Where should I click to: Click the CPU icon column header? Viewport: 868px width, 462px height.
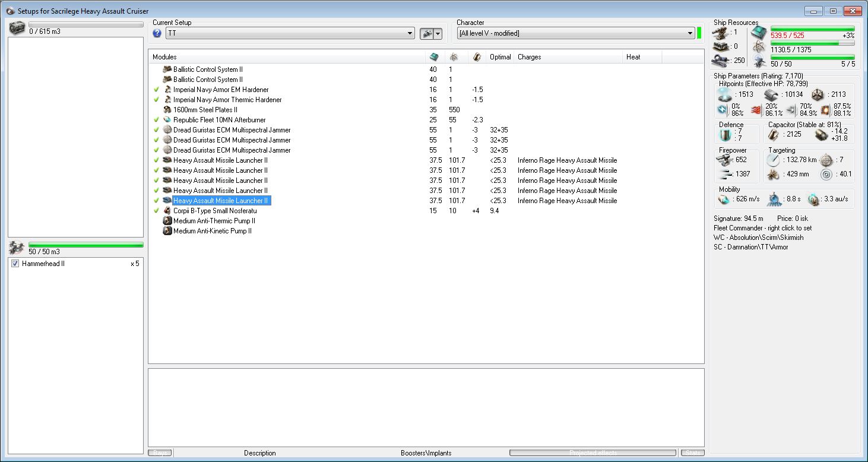click(433, 57)
